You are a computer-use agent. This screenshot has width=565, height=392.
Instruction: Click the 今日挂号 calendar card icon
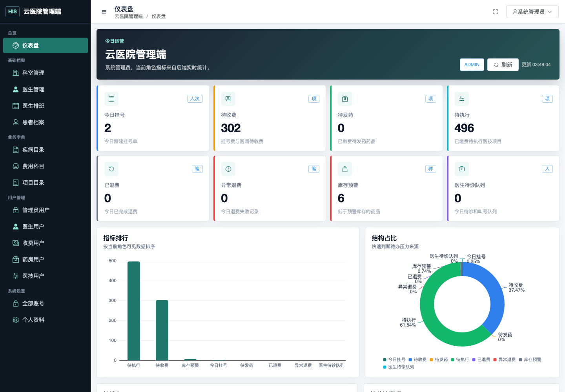point(111,99)
